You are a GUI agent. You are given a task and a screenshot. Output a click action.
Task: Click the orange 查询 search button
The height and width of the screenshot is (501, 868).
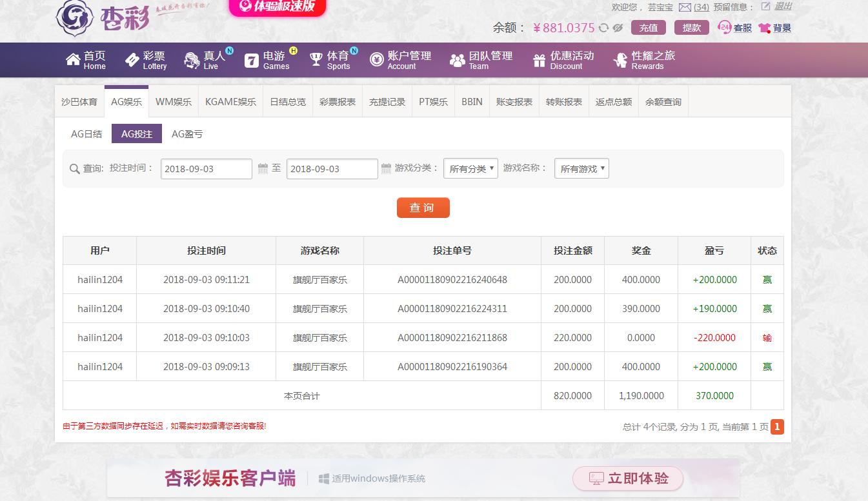pos(423,208)
